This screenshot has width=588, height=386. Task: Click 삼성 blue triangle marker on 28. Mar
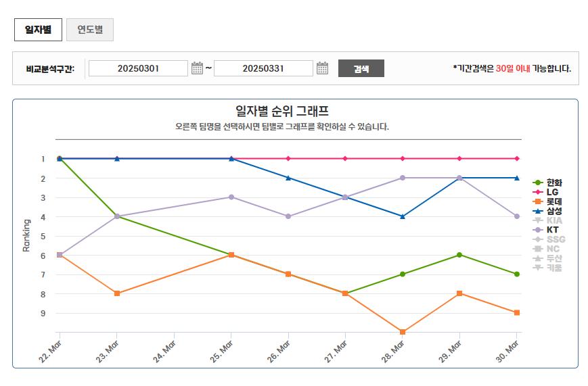pos(403,216)
